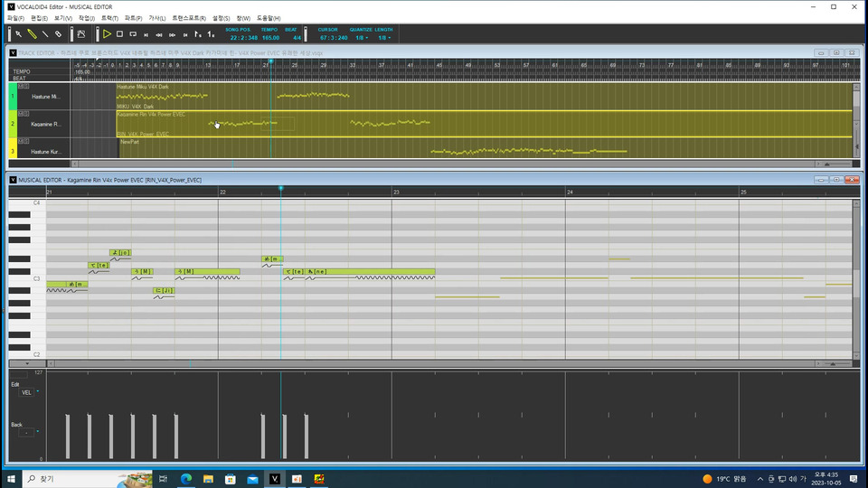Click Track Editor playhead marker

tap(270, 61)
